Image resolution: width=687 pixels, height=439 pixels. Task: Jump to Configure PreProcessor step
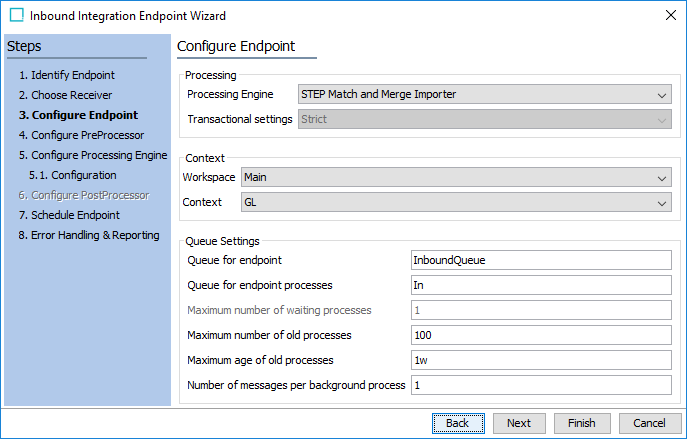[x=81, y=135]
